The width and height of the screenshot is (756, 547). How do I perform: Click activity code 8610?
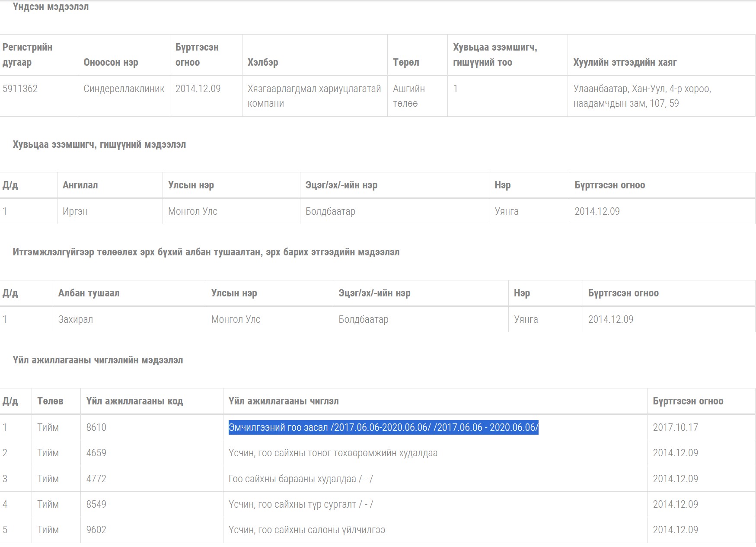[96, 427]
